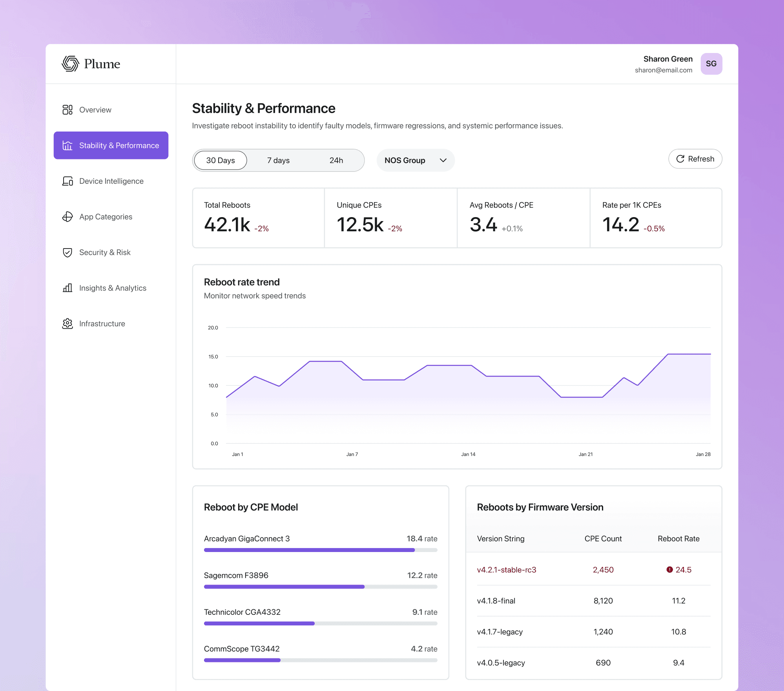
Task: Open the SG user avatar menu
Action: (711, 64)
